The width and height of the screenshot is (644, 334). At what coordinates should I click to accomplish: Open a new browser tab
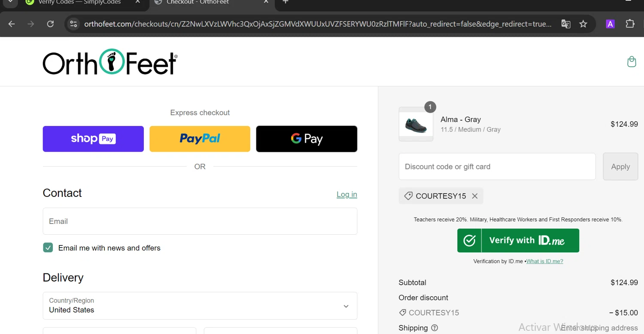(x=286, y=2)
